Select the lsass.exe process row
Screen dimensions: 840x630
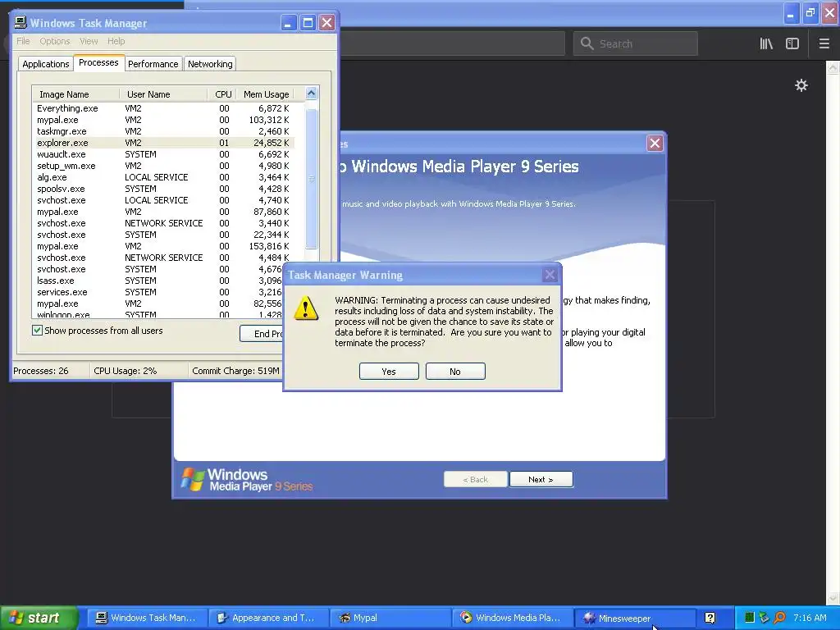[x=158, y=281]
